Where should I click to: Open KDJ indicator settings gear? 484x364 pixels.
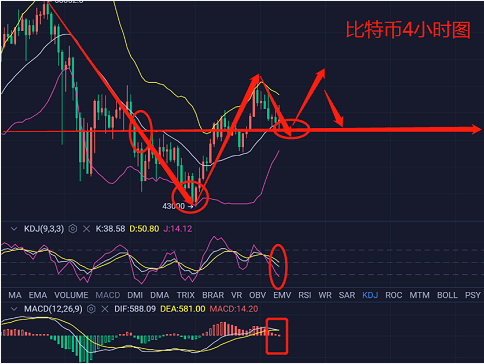pos(73,229)
